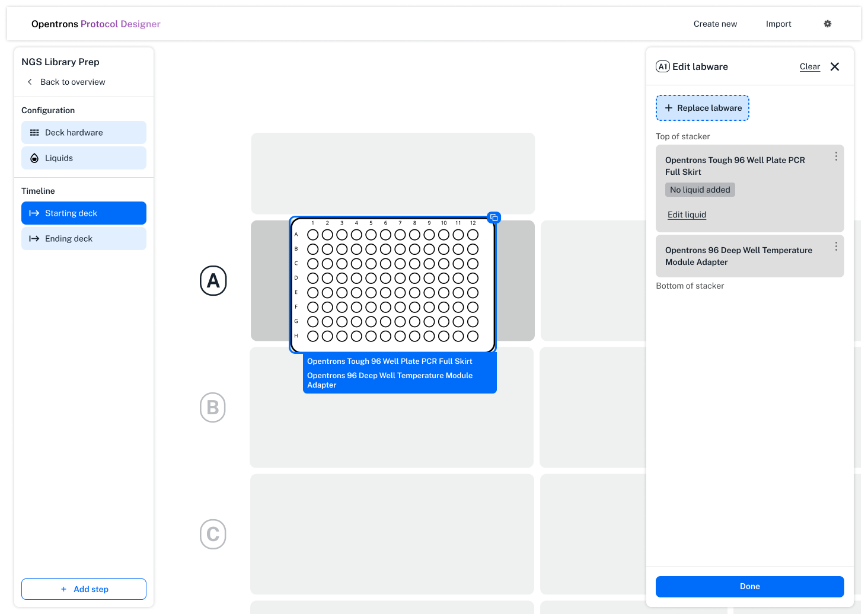Click 'Opentrons 96 Deep Well Temperature Module Adapter' card

point(750,256)
